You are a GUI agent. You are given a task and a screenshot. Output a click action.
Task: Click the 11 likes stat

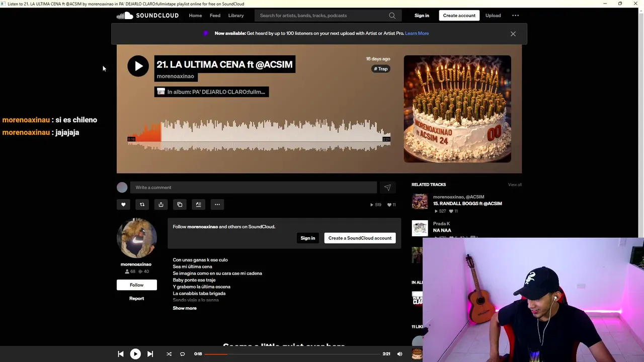(x=391, y=205)
